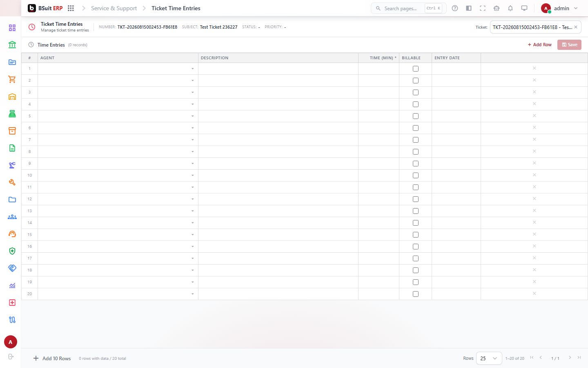
Task: Check Billable checkbox in row 4
Action: pos(416,104)
